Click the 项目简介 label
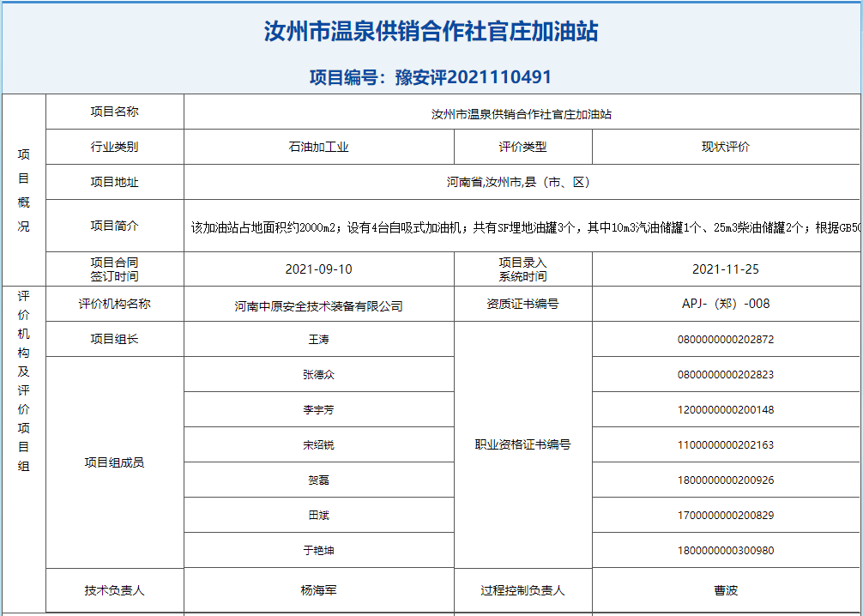The width and height of the screenshot is (863, 616). tap(114, 226)
